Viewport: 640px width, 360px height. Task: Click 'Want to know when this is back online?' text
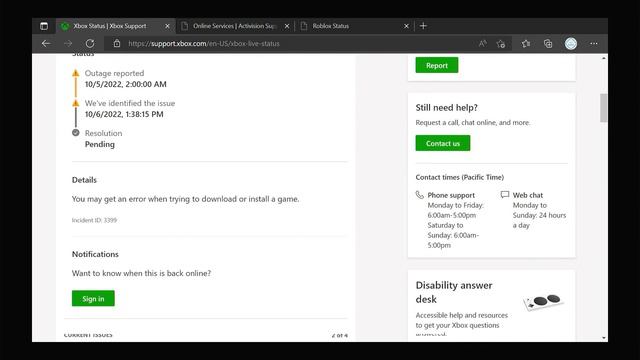[x=141, y=273]
